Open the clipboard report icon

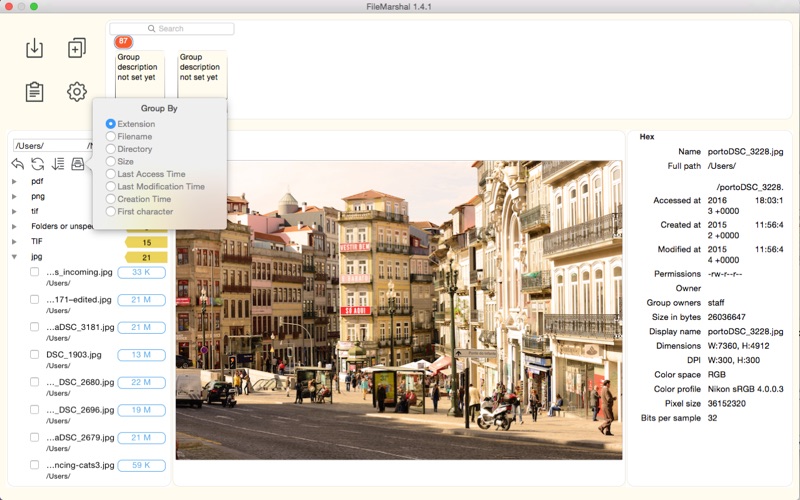click(x=34, y=92)
